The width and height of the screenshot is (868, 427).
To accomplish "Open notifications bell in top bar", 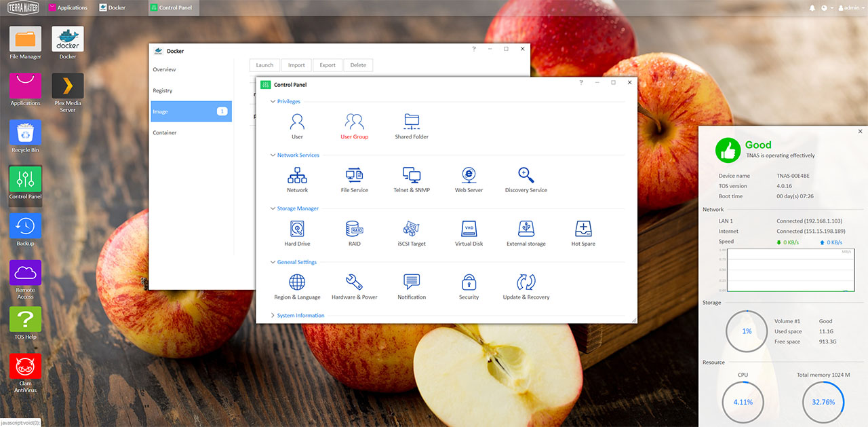I will tap(812, 7).
